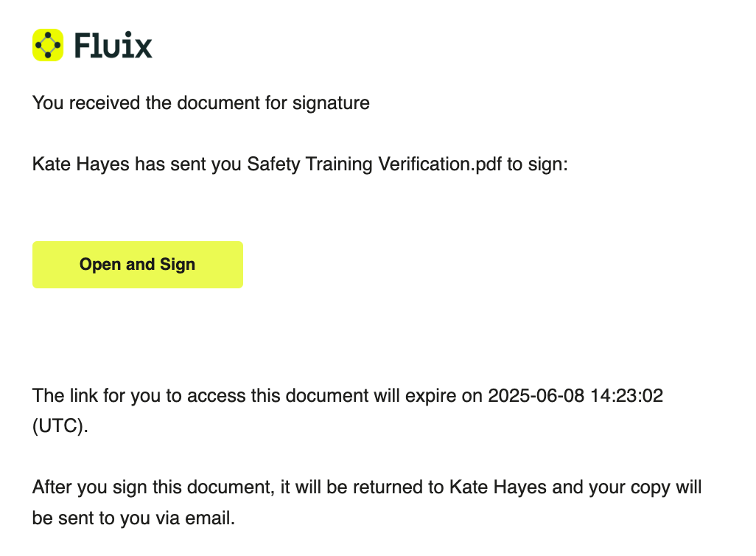Screen dimensions: 756x556
Task: Click the expiry time 14:23:02
Action: pyautogui.click(x=626, y=396)
